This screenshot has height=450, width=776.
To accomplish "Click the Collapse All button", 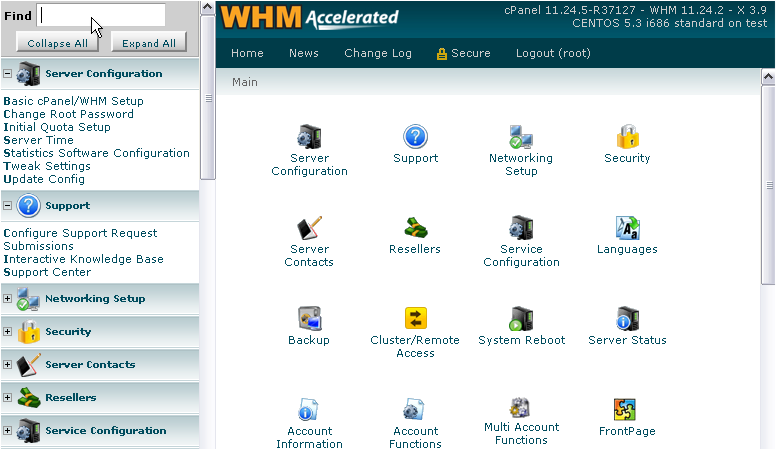I will (x=57, y=44).
